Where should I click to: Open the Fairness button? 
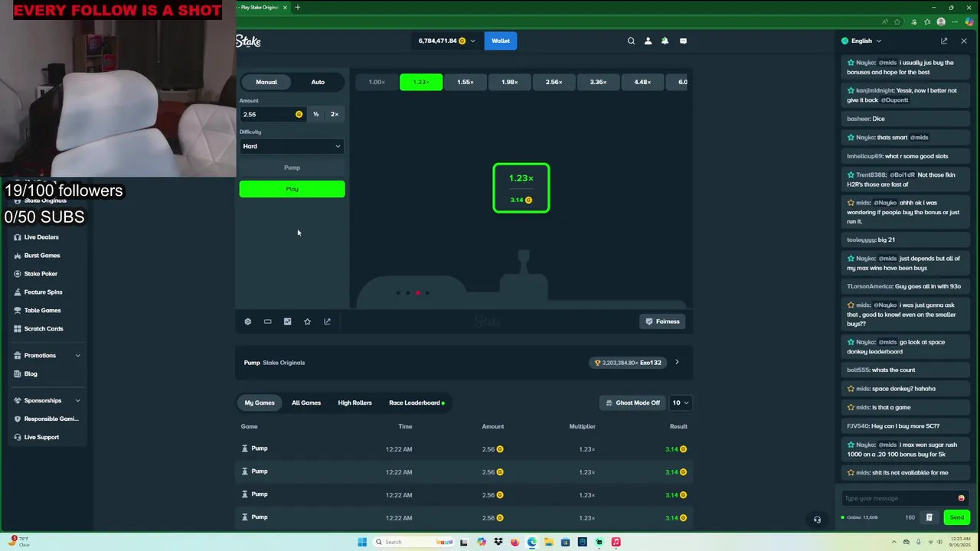point(663,321)
